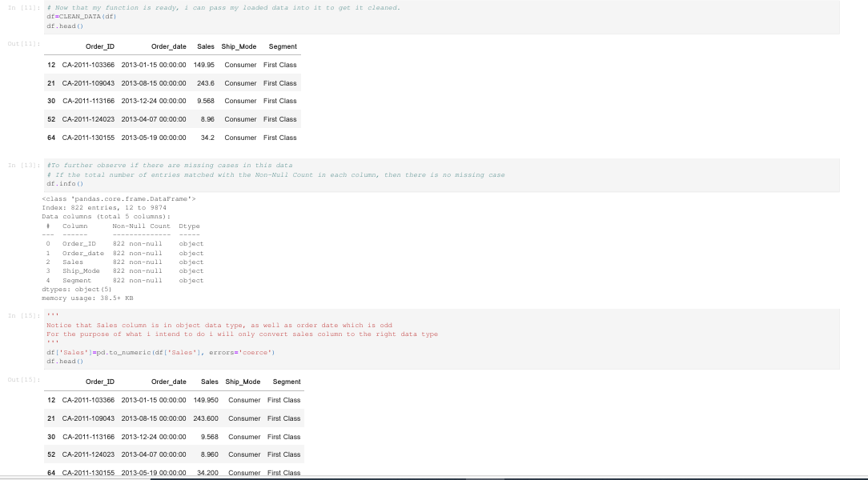Click Order_date header in Out[15] table
Viewport: 868px width, 480px height.
point(168,382)
